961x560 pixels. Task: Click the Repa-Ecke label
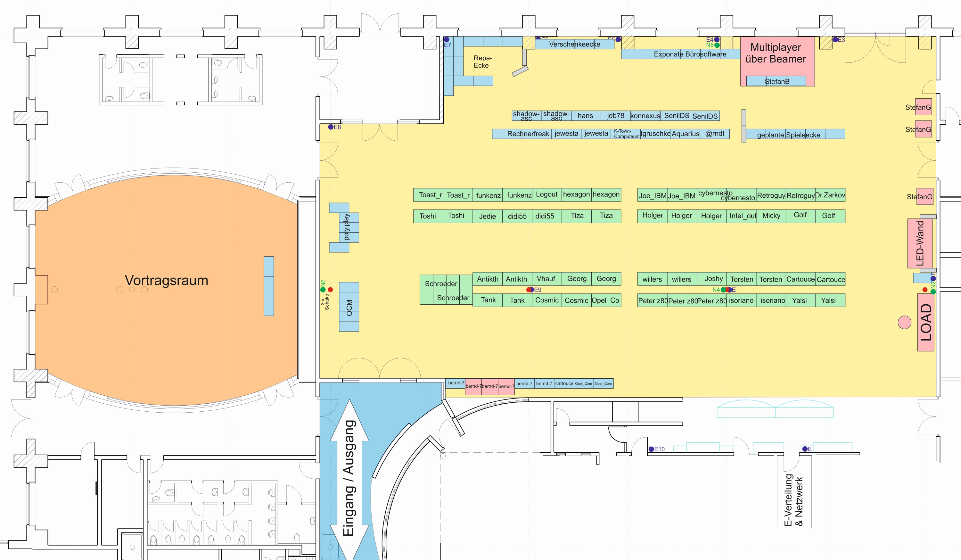483,62
